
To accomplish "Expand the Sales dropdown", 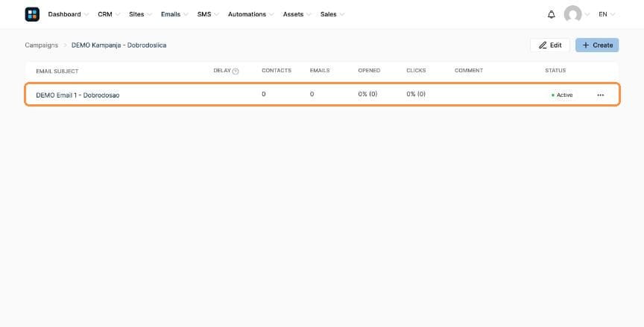I will pyautogui.click(x=332, y=14).
